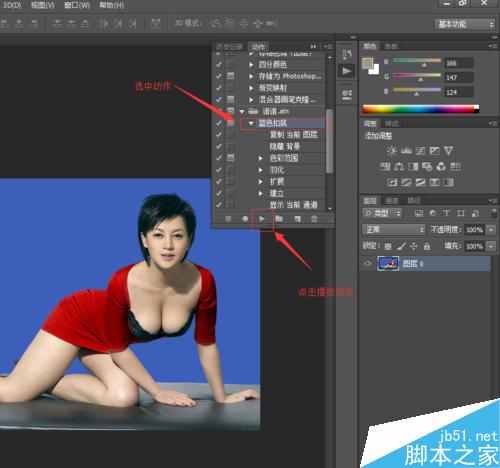Click the record action button
This screenshot has width=500, height=468.
245,219
